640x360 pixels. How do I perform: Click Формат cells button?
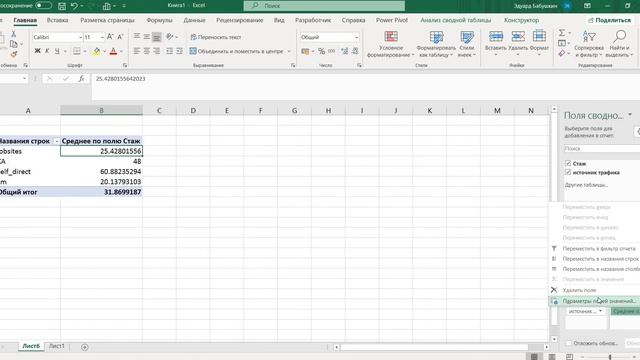click(x=539, y=43)
